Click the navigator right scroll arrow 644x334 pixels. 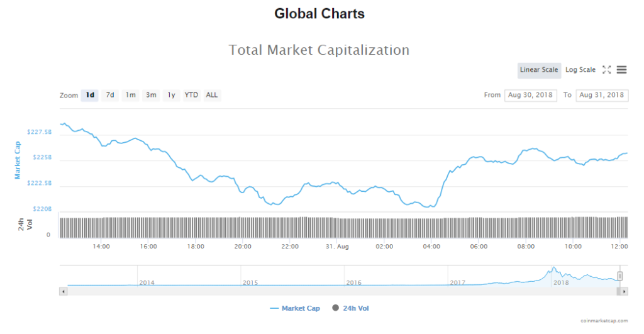pyautogui.click(x=624, y=291)
